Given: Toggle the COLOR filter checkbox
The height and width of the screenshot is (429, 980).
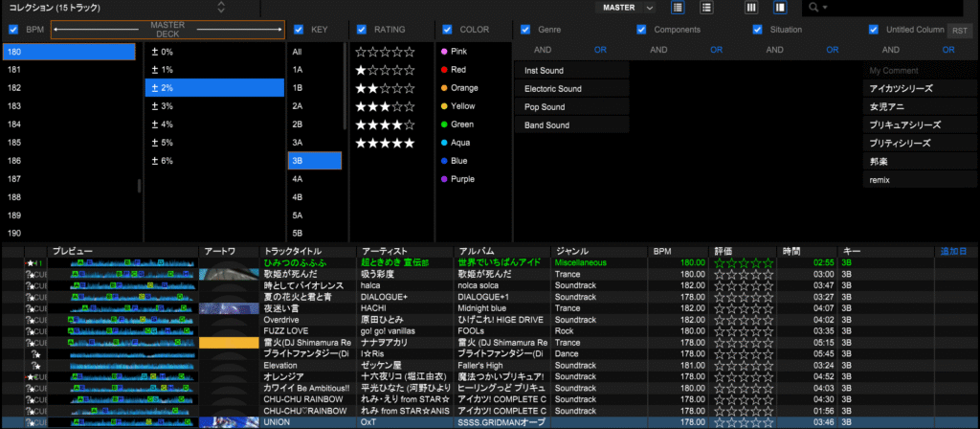Looking at the screenshot, I should click(x=447, y=30).
